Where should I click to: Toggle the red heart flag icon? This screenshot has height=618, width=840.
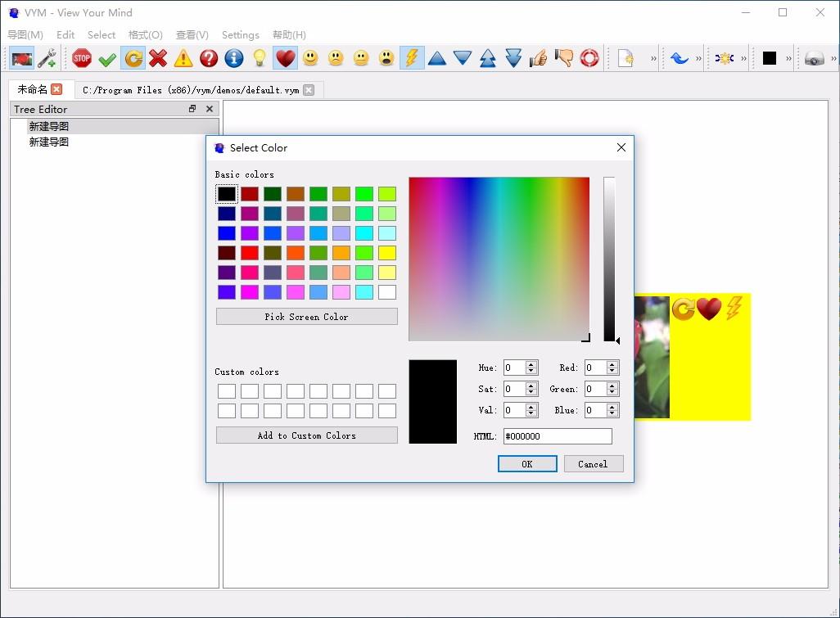285,58
